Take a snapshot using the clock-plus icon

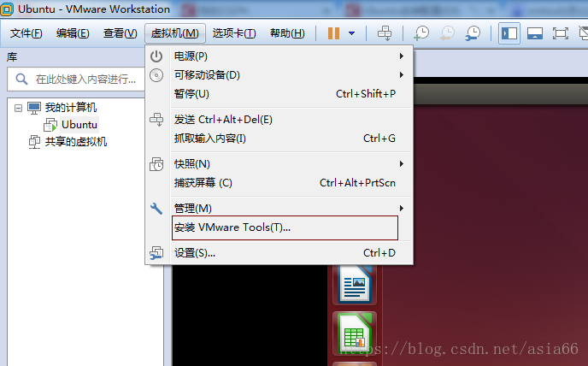point(421,33)
